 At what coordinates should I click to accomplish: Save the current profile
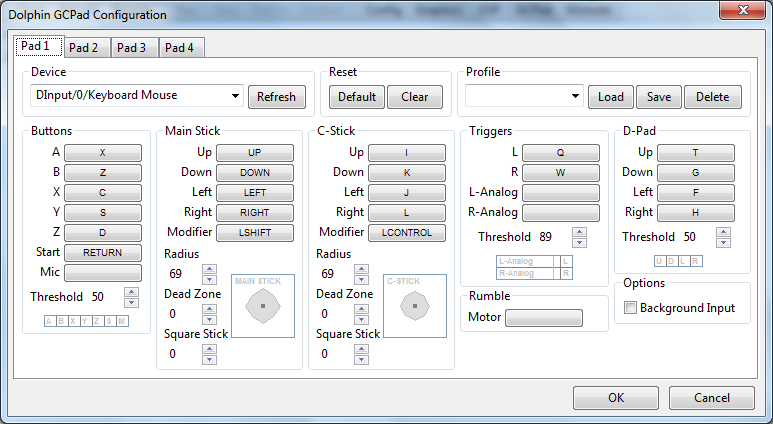(x=659, y=97)
